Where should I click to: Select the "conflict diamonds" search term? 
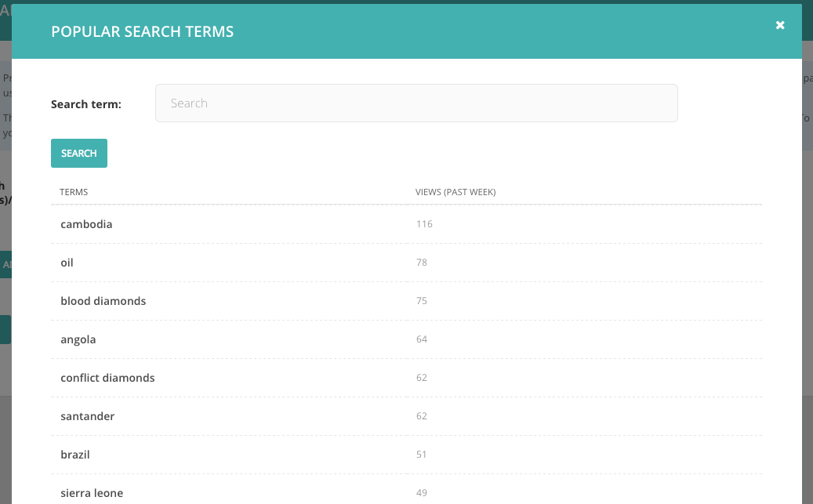pyautogui.click(x=107, y=377)
